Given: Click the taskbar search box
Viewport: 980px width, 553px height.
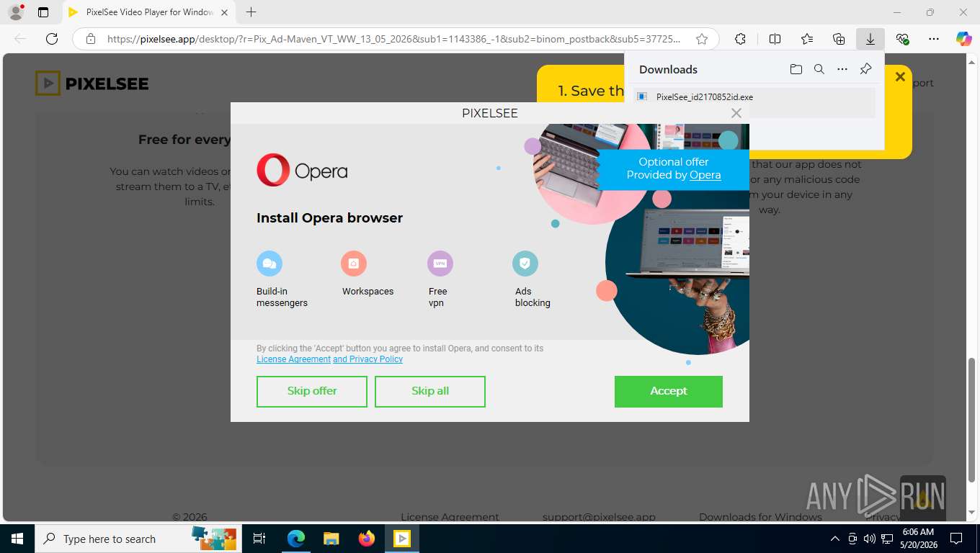Looking at the screenshot, I should 137,539.
